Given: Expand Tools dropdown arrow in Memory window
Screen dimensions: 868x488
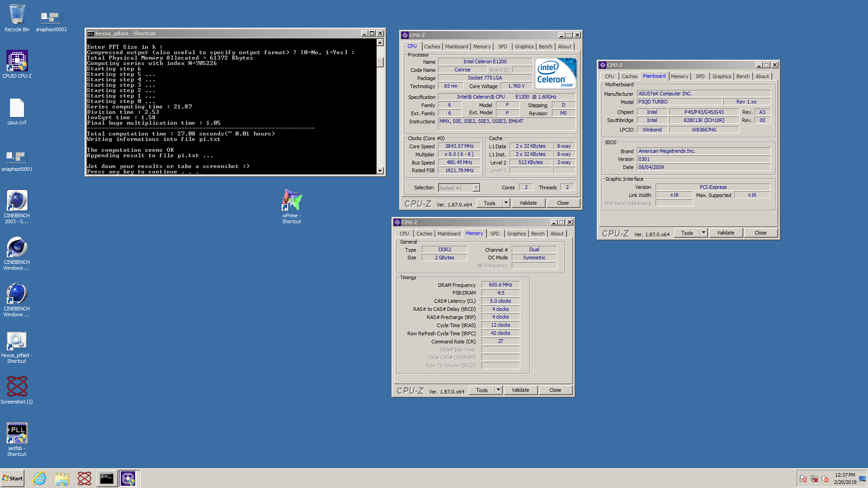Looking at the screenshot, I should click(498, 390).
